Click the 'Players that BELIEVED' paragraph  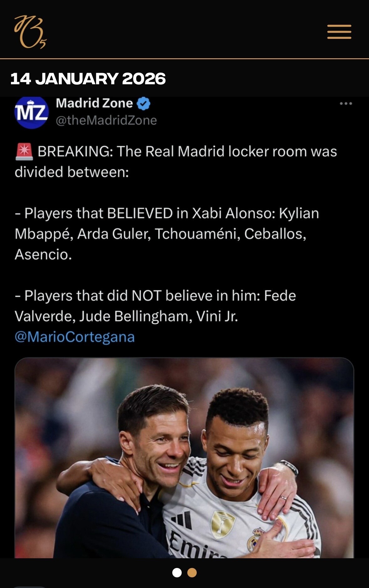pyautogui.click(x=166, y=234)
